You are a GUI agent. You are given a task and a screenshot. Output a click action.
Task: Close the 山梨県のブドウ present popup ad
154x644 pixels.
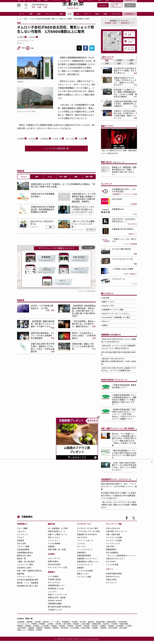98,417
